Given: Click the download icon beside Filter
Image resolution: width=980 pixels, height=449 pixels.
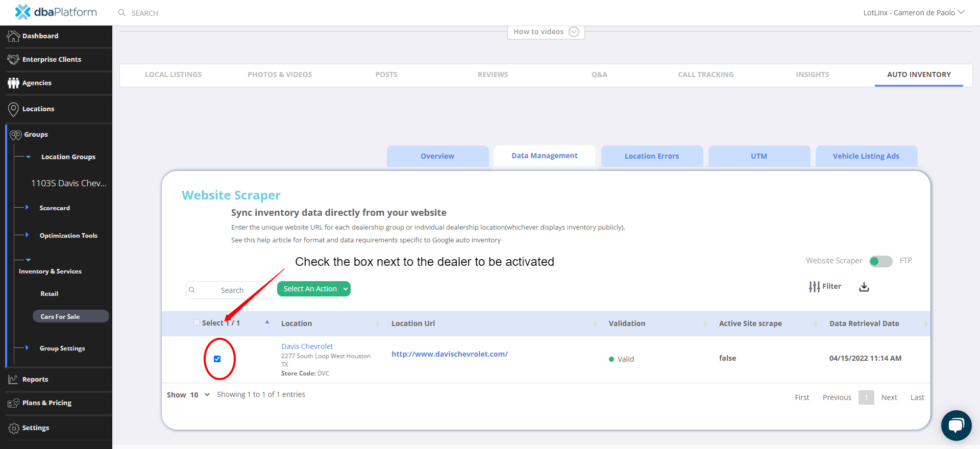Looking at the screenshot, I should click(864, 287).
